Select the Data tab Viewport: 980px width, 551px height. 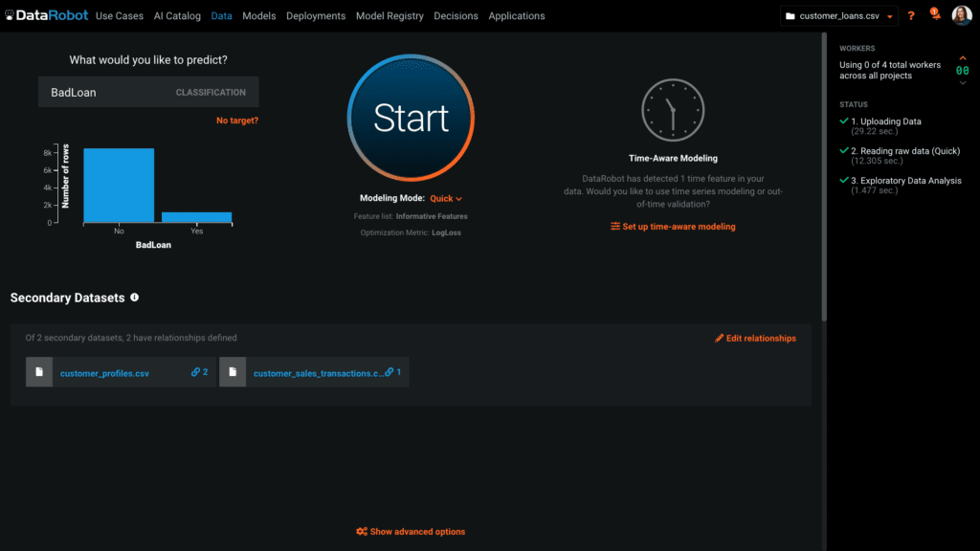pos(221,16)
